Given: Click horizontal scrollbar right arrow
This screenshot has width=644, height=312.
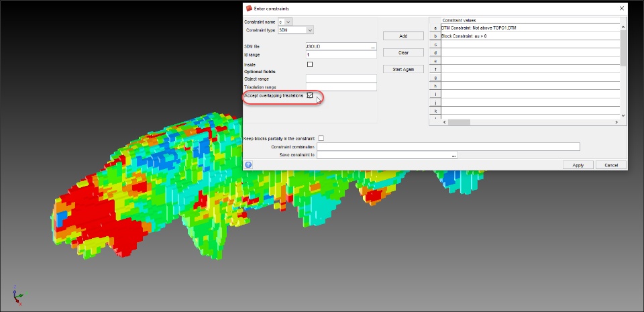Looking at the screenshot, I should coord(616,122).
